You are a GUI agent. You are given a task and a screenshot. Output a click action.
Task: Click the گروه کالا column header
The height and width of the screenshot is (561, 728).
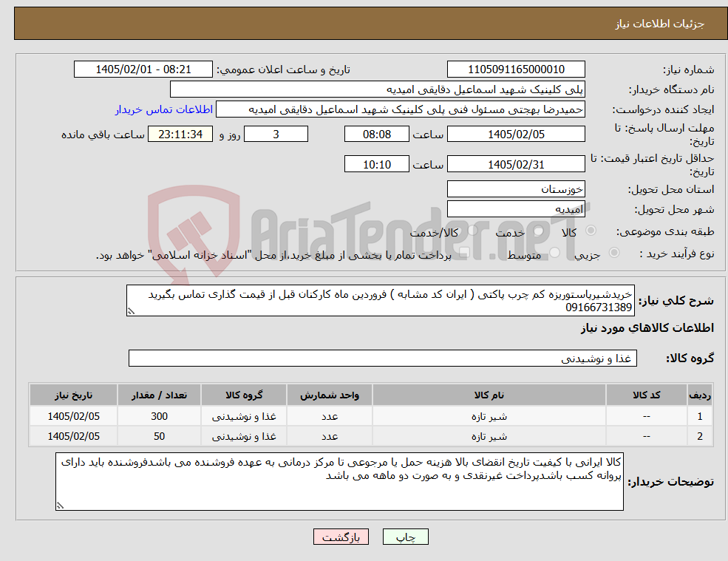[x=244, y=395]
